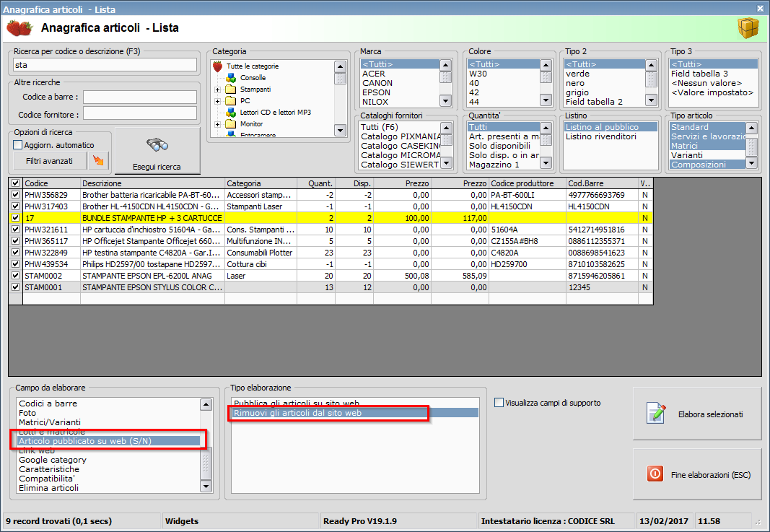Sort table by Categoria column header

tap(261, 183)
